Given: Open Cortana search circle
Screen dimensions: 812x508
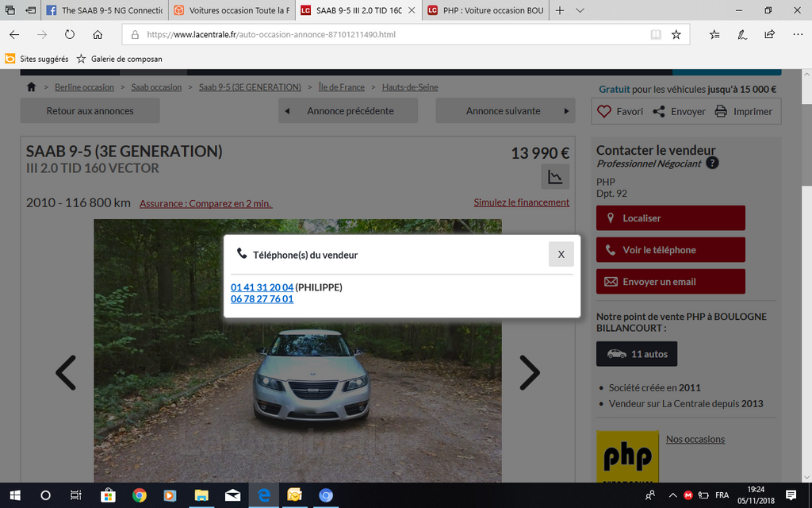Looking at the screenshot, I should (45, 495).
